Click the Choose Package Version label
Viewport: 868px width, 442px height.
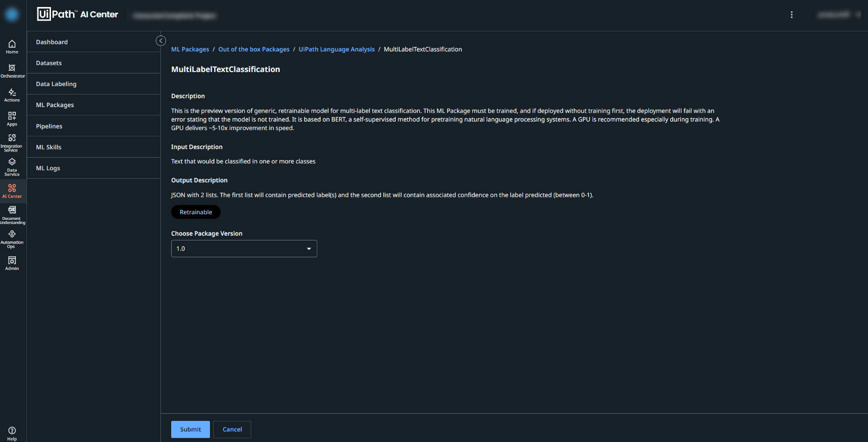(x=207, y=233)
